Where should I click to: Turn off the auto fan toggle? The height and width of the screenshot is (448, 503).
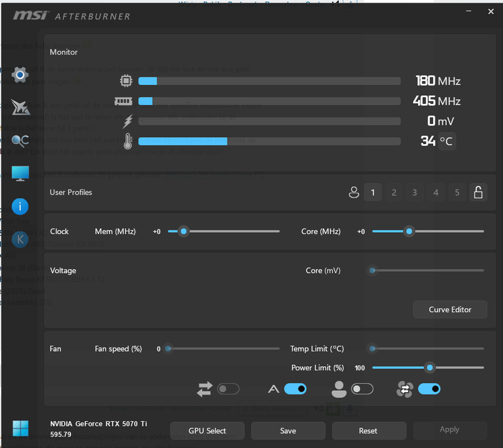295,389
